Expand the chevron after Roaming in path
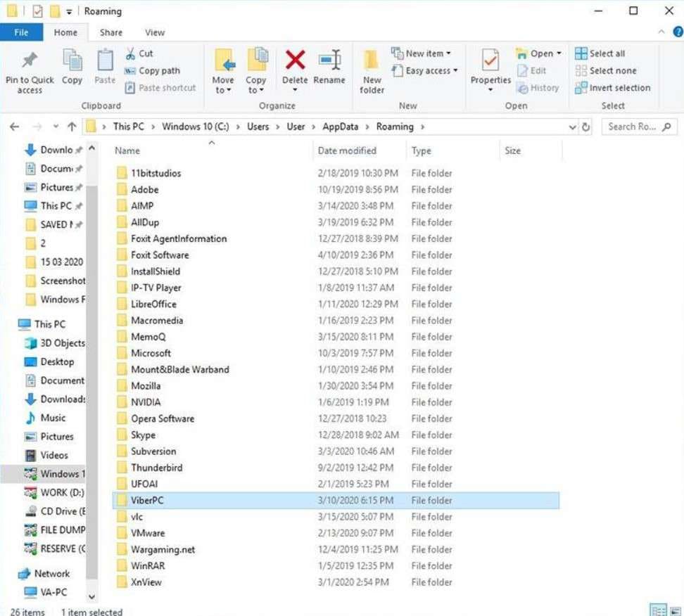The height and width of the screenshot is (616, 684). [422, 127]
